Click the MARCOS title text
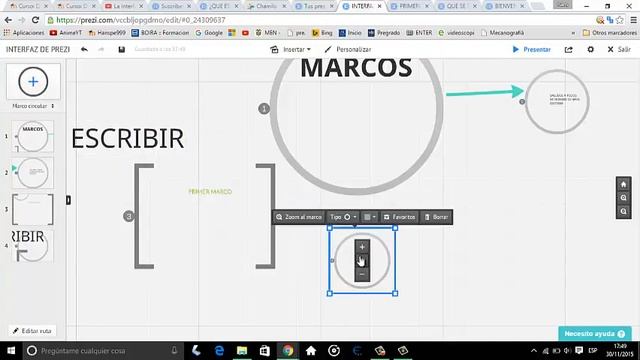This screenshot has width=640, height=360. pos(356,68)
